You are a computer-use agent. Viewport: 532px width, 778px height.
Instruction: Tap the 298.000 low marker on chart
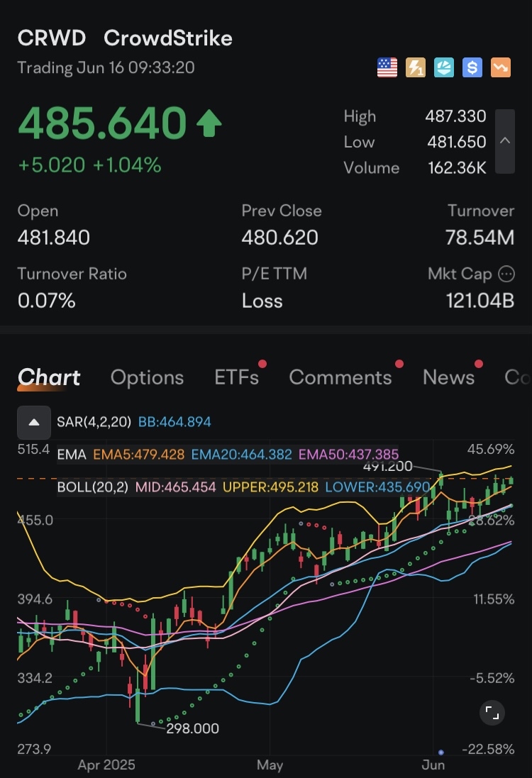pyautogui.click(x=192, y=728)
